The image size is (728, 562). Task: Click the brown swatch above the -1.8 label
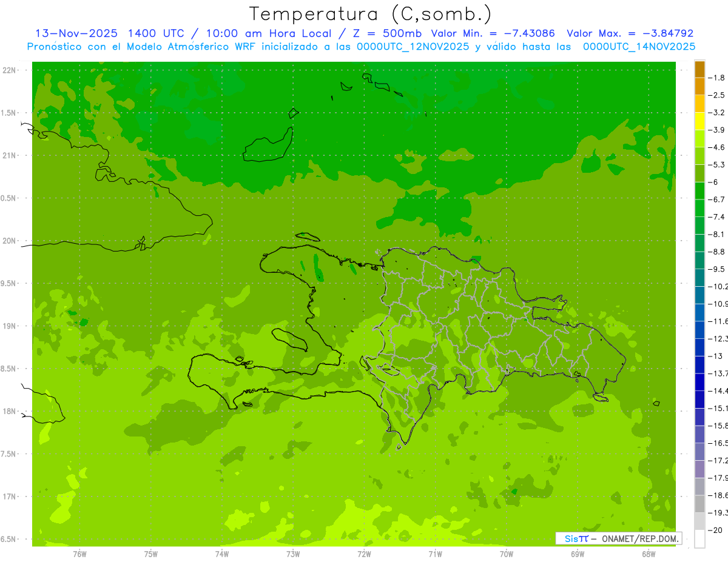point(699,69)
